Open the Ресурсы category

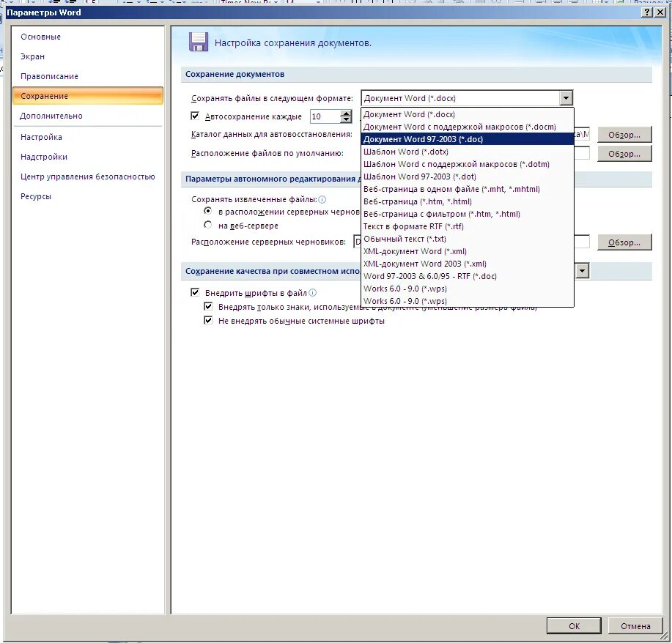click(x=36, y=196)
